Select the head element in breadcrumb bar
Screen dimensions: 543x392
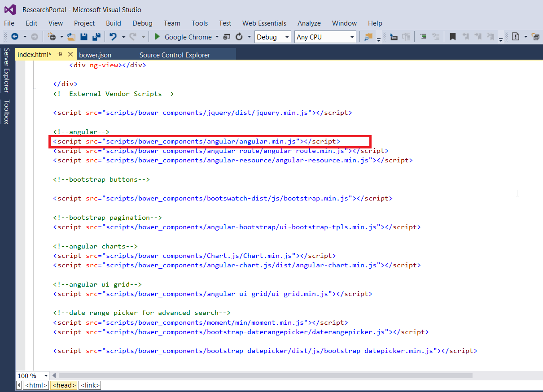[63, 385]
